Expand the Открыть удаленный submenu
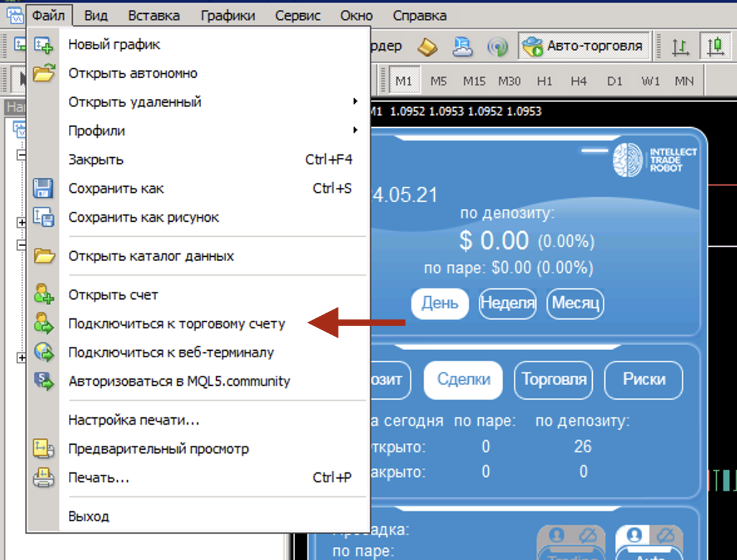The width and height of the screenshot is (737, 560). tap(198, 102)
